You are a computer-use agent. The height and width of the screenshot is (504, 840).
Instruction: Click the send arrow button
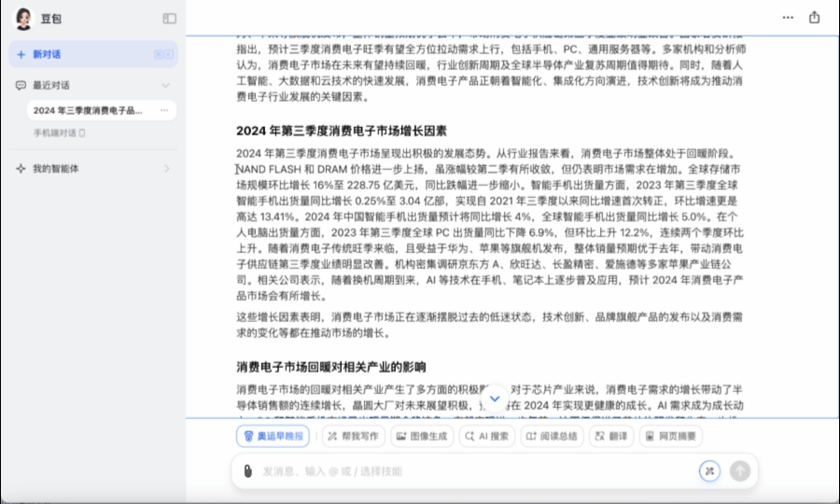pos(740,471)
